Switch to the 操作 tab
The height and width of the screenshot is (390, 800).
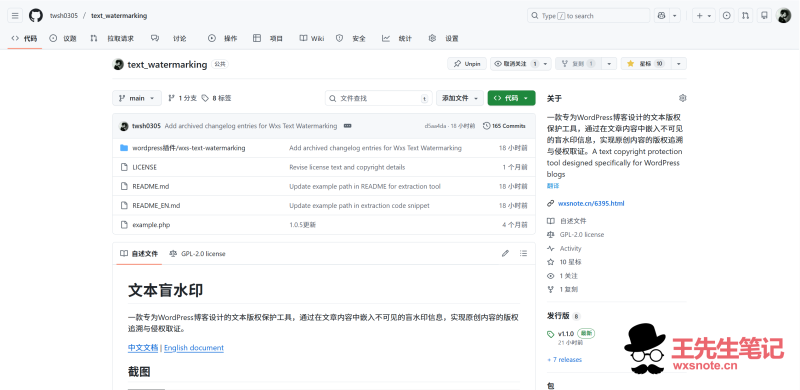[x=222, y=38]
